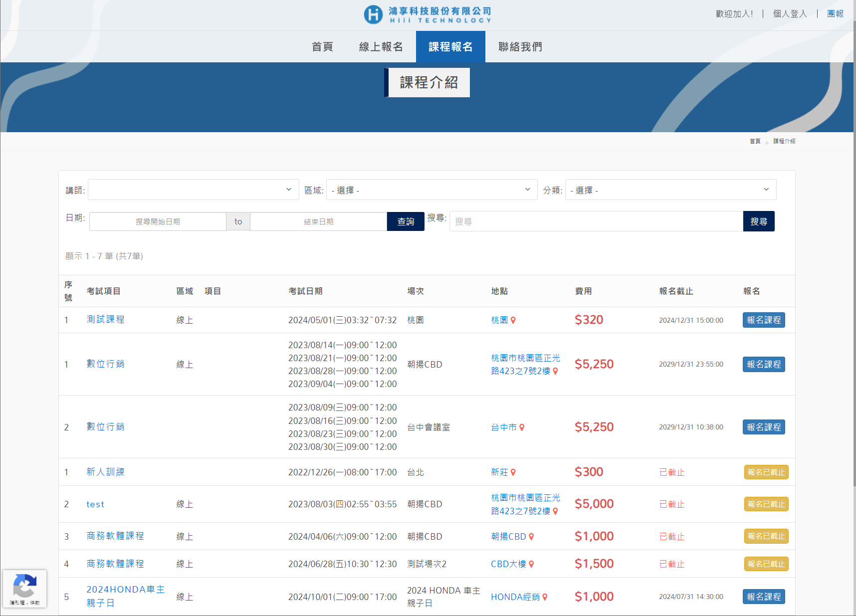
Task: Click the 搜尋 keyword search input
Action: [596, 221]
